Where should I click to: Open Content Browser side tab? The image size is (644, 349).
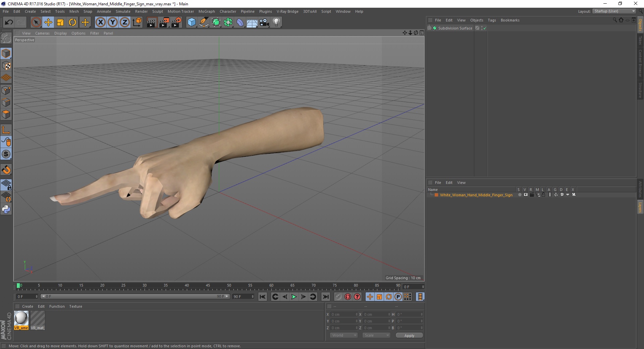tap(640, 63)
